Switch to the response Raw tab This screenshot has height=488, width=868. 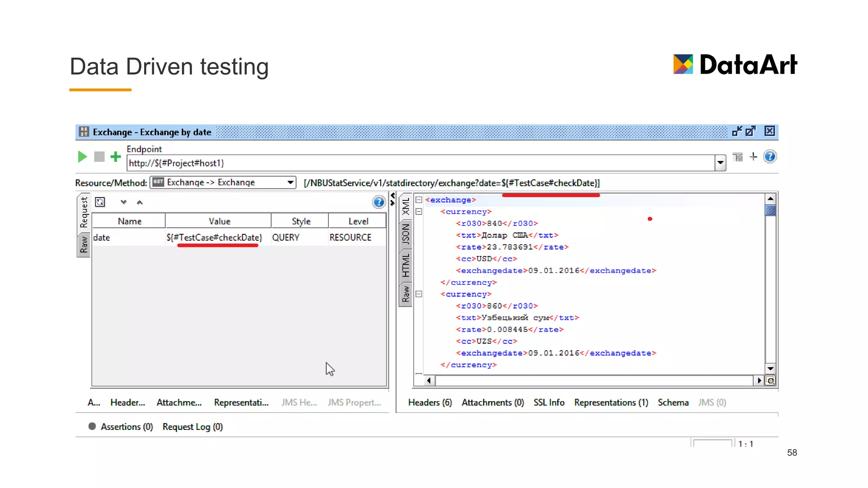[x=406, y=294]
